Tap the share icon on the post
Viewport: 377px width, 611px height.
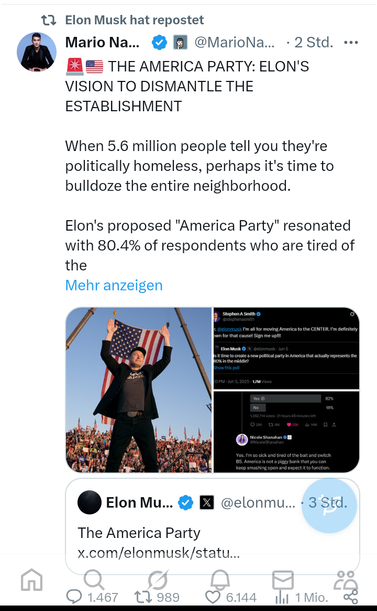[x=351, y=597]
